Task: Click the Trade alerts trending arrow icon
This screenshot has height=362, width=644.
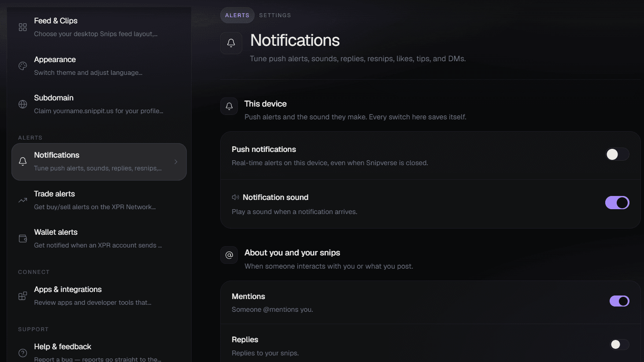Action: [x=23, y=200]
